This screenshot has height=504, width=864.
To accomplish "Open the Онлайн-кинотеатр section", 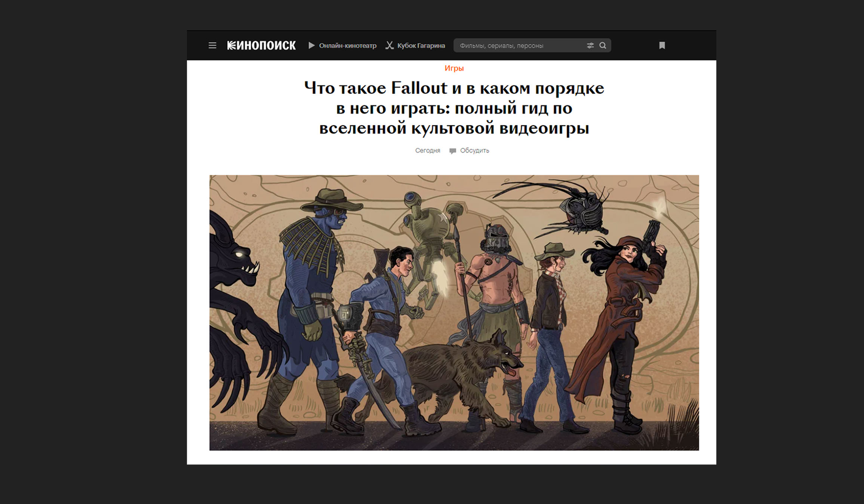I will pos(347,46).
